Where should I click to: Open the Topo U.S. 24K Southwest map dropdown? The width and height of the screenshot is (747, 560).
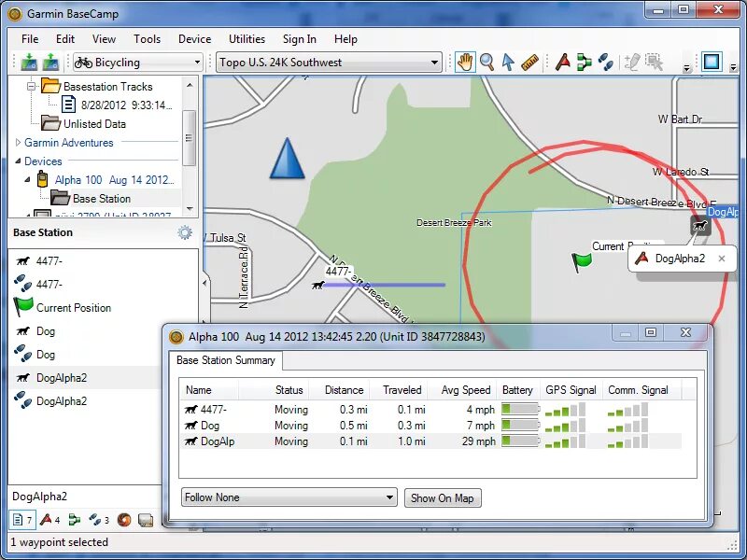click(x=329, y=63)
